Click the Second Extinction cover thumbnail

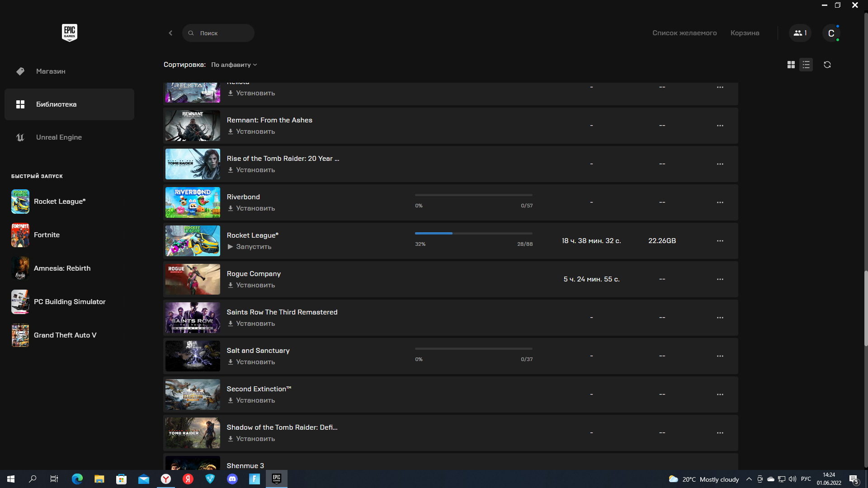(193, 394)
